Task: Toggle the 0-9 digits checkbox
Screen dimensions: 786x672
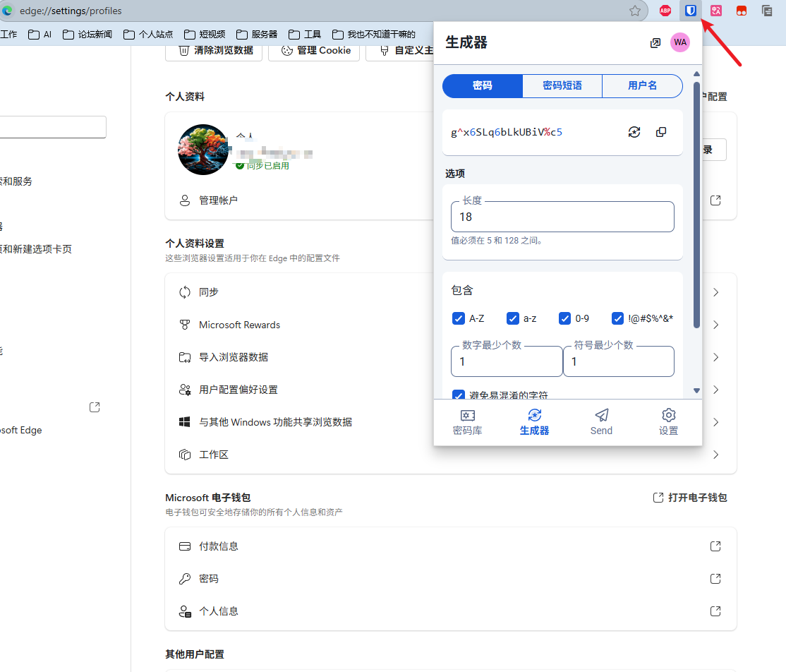Action: tap(564, 318)
